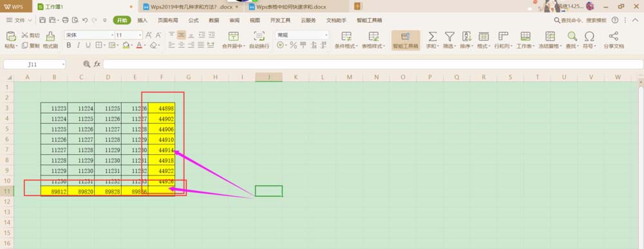Toggle underline formatting
Image resolution: width=644 pixels, height=249 pixels.
coord(89,45)
